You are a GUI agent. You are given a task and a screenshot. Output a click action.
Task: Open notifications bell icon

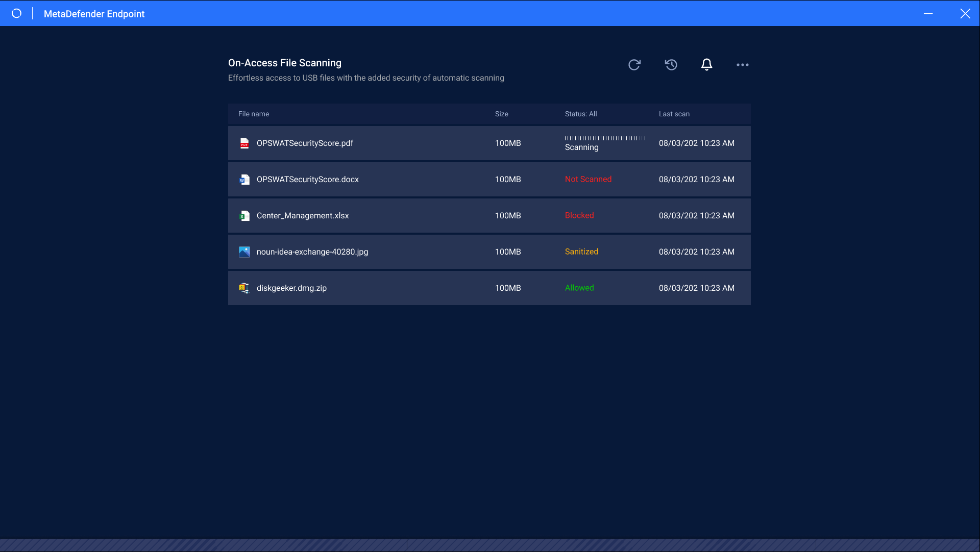pyautogui.click(x=707, y=65)
